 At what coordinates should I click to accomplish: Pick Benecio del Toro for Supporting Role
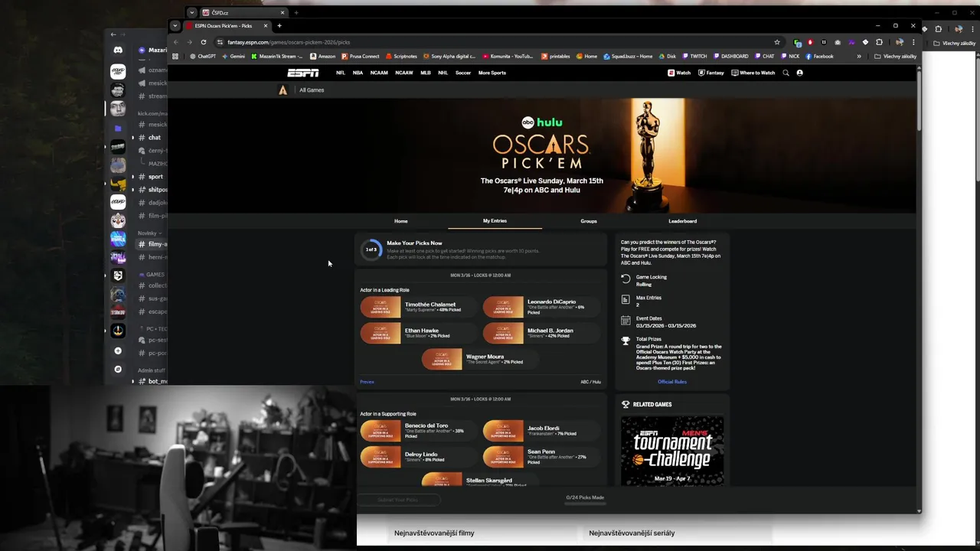tap(418, 431)
